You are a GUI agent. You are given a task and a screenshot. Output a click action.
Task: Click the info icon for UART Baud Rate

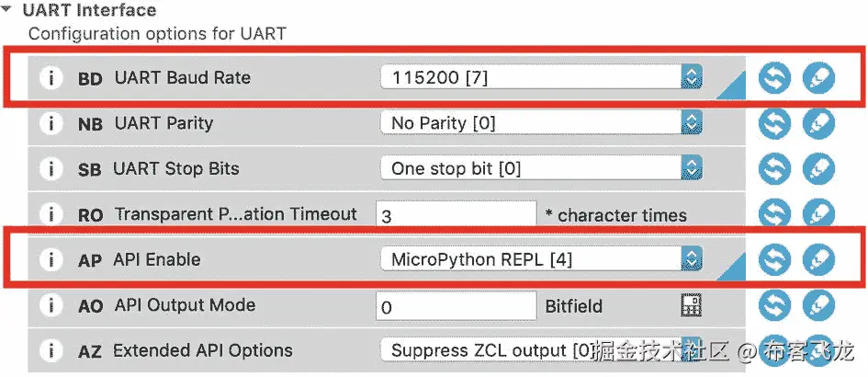52,78
